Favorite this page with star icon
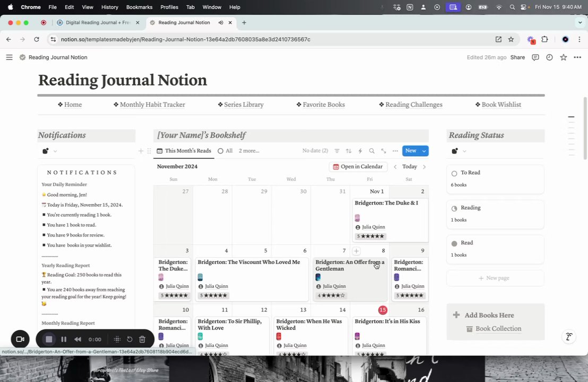 [563, 57]
